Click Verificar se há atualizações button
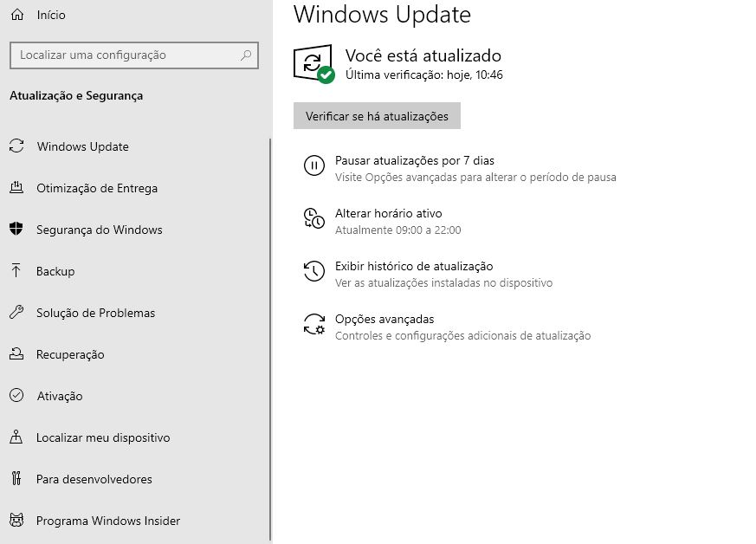The width and height of the screenshot is (756, 544). (377, 116)
